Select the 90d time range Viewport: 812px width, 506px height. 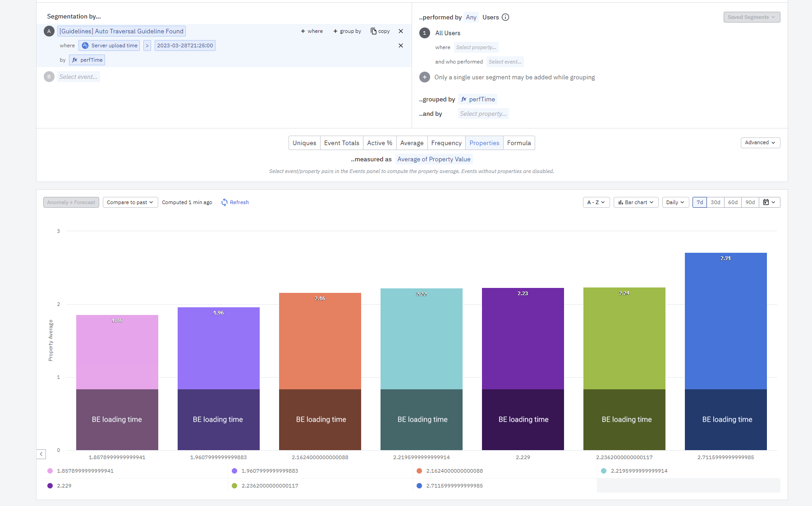[750, 202]
